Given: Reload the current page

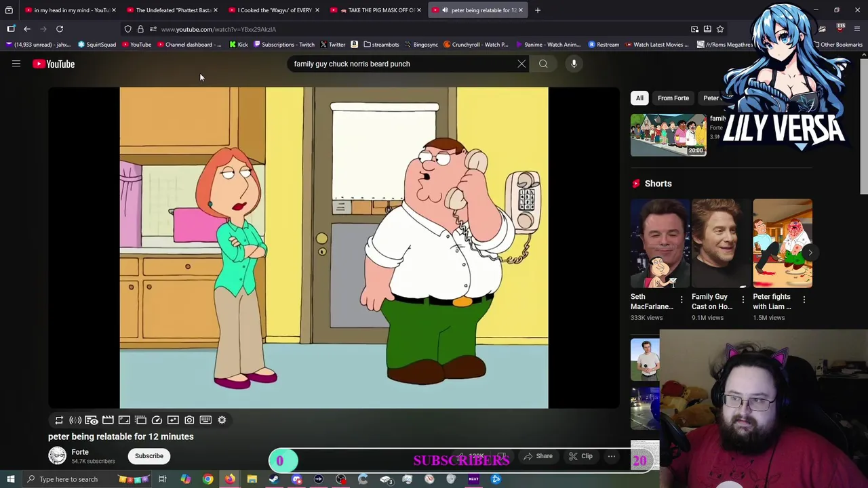Looking at the screenshot, I should coord(60,29).
